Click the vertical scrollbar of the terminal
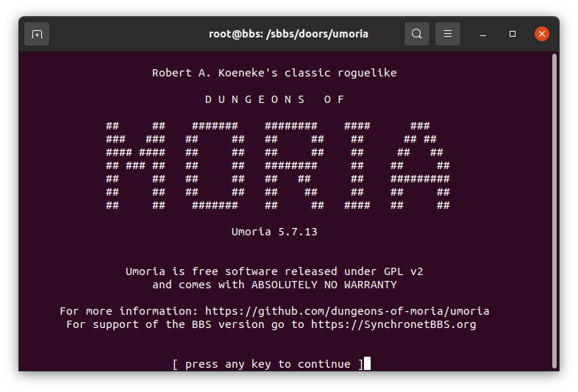578x392 pixels. point(554,211)
